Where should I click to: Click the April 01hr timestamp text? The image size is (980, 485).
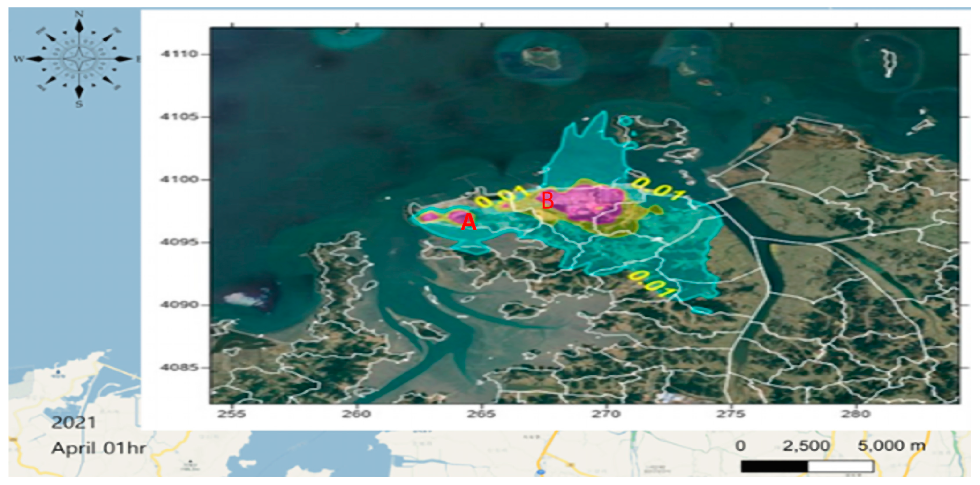99,448
